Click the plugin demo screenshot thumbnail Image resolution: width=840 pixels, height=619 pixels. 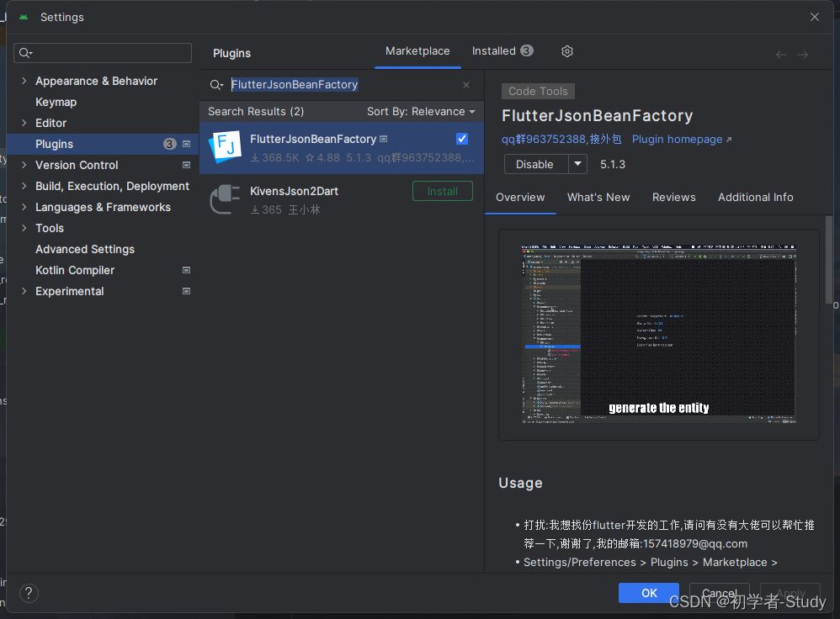click(x=658, y=334)
